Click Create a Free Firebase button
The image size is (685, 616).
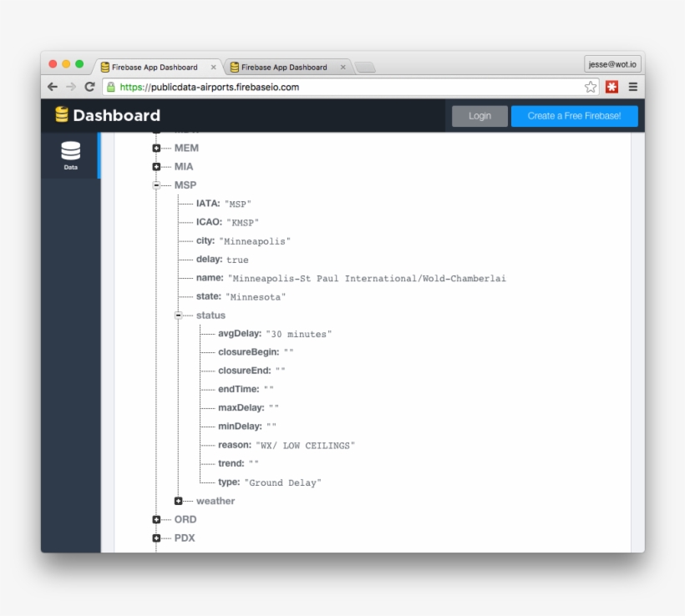pyautogui.click(x=574, y=116)
